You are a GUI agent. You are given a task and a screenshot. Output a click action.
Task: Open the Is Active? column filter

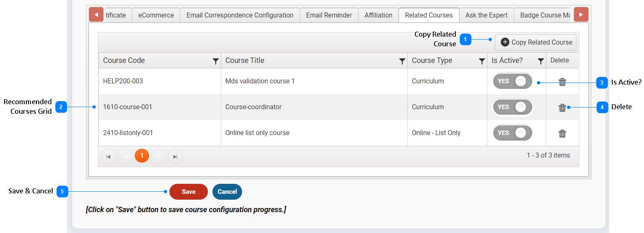tap(540, 61)
